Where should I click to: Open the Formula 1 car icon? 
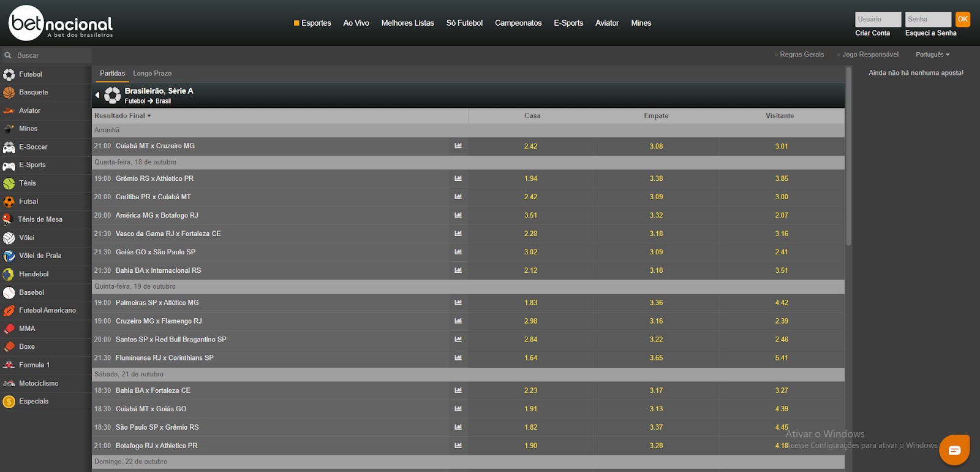pos(9,365)
